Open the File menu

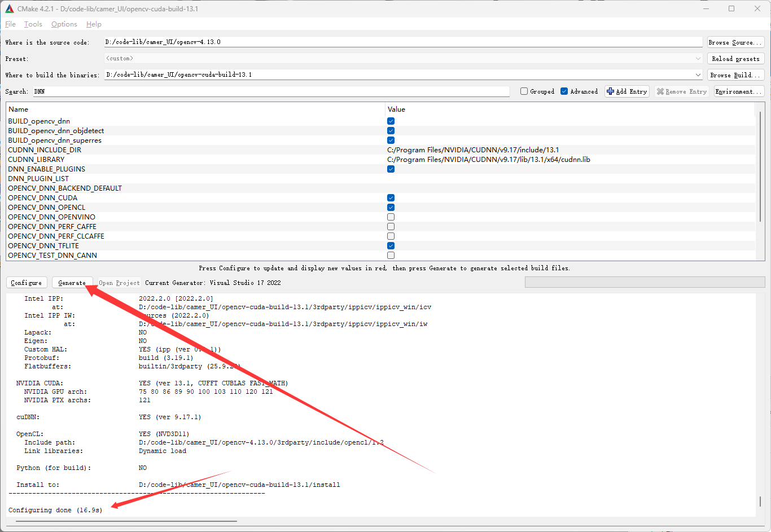tap(10, 24)
